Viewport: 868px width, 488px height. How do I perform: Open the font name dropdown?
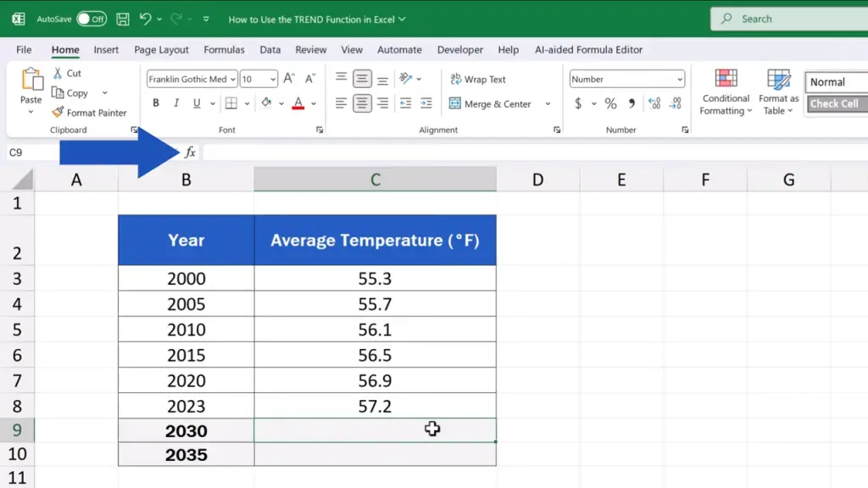pos(233,80)
